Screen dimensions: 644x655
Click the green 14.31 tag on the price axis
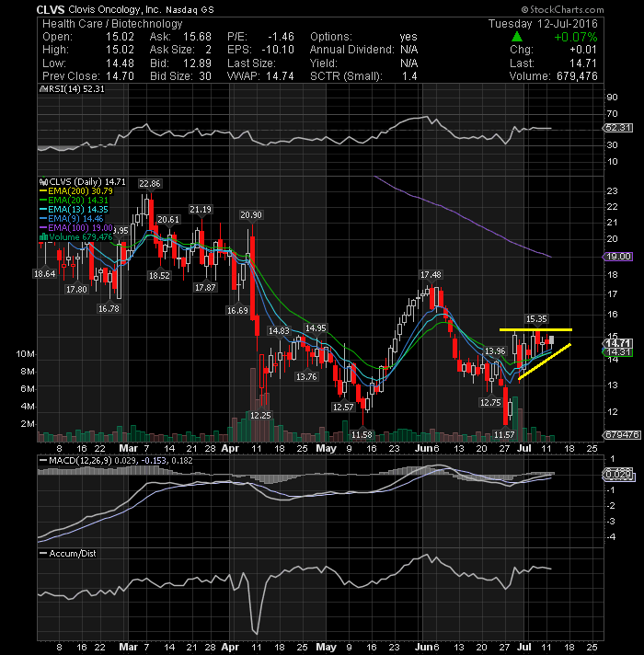click(x=618, y=352)
